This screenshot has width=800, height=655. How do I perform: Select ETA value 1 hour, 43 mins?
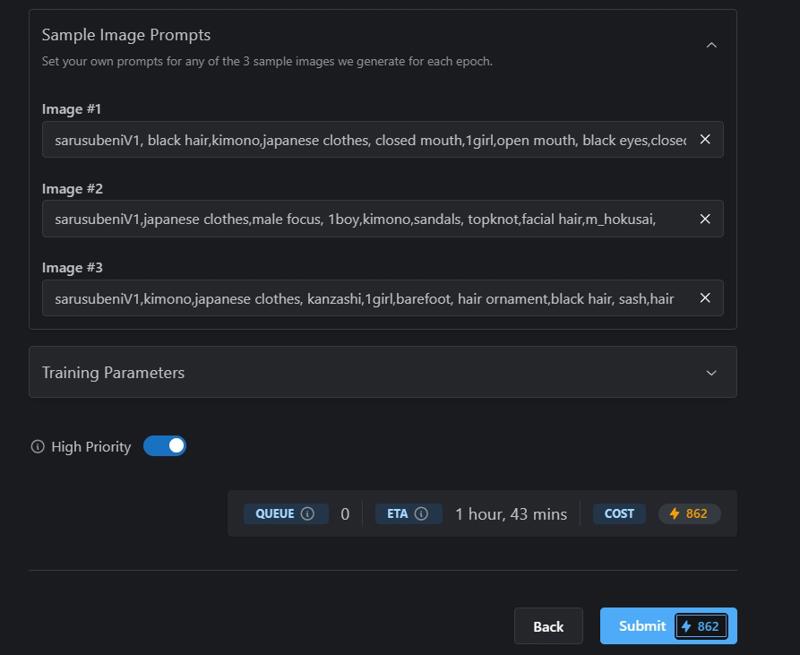511,514
